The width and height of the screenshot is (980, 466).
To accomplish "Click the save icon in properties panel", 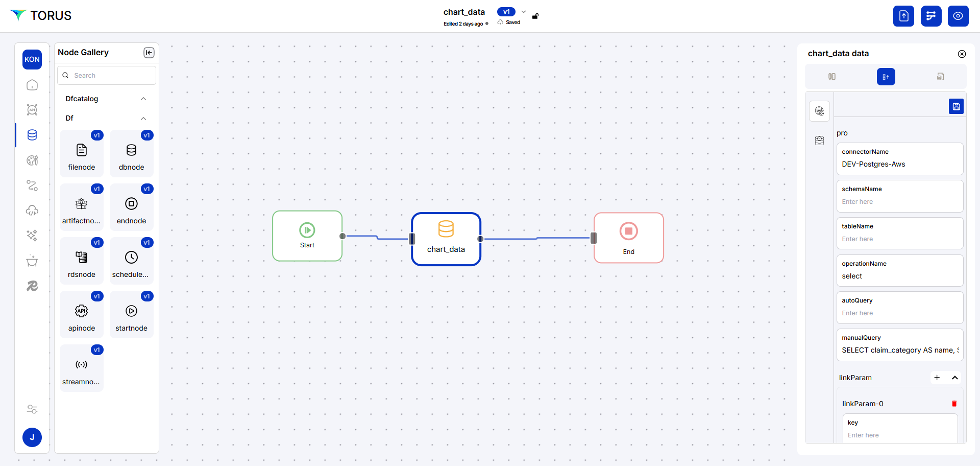I will tap(956, 106).
